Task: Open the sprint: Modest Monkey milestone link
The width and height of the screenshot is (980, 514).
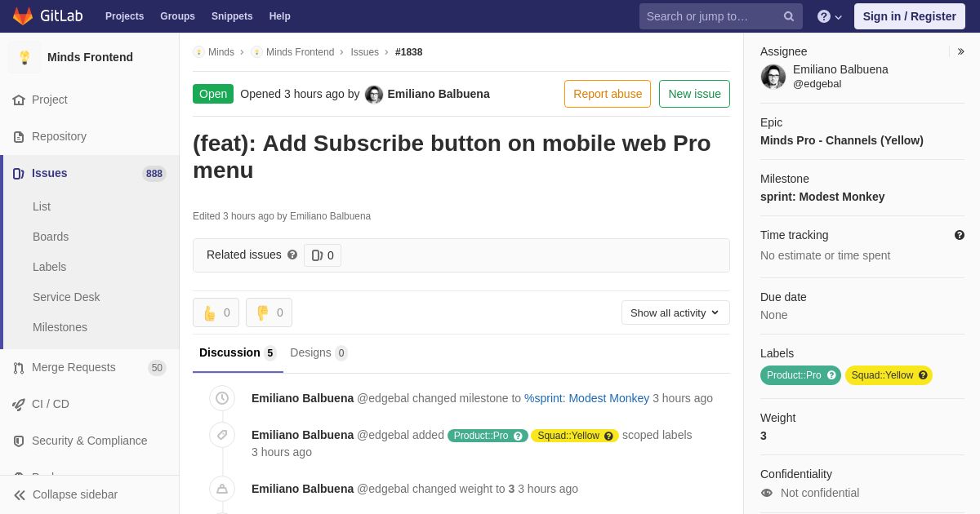Action: 587,398
